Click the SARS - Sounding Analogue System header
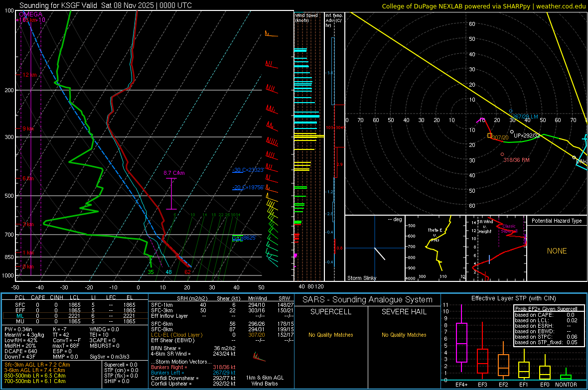Image resolution: width=588 pixels, height=390 pixels. coord(368,300)
